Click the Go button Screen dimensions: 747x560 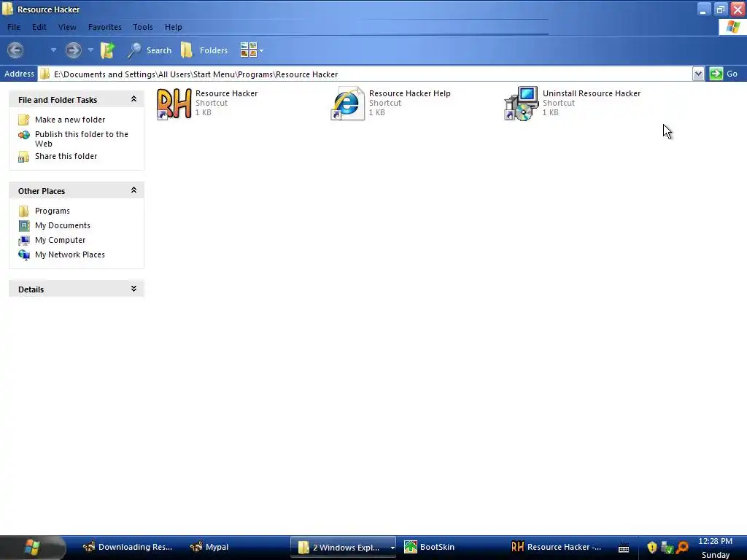click(724, 74)
